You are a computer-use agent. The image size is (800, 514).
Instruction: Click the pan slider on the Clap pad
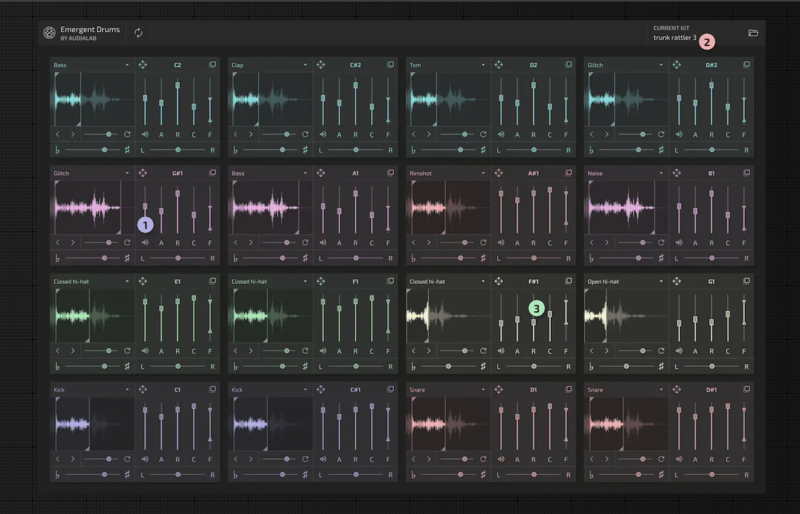click(x=355, y=150)
